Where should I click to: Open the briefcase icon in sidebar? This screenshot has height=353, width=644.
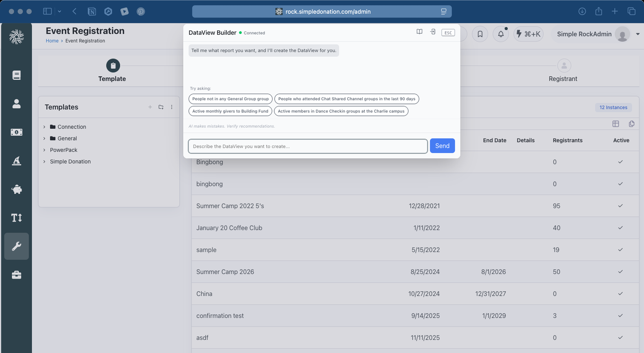click(x=17, y=275)
